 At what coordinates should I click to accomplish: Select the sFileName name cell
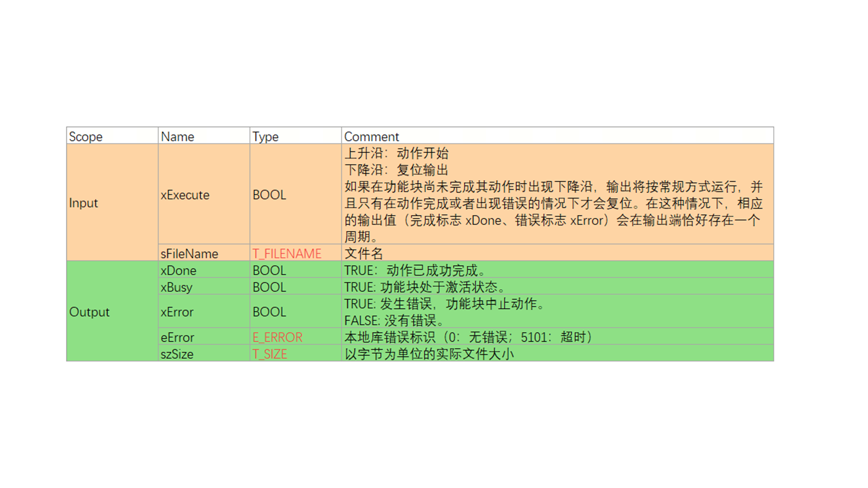point(189,253)
